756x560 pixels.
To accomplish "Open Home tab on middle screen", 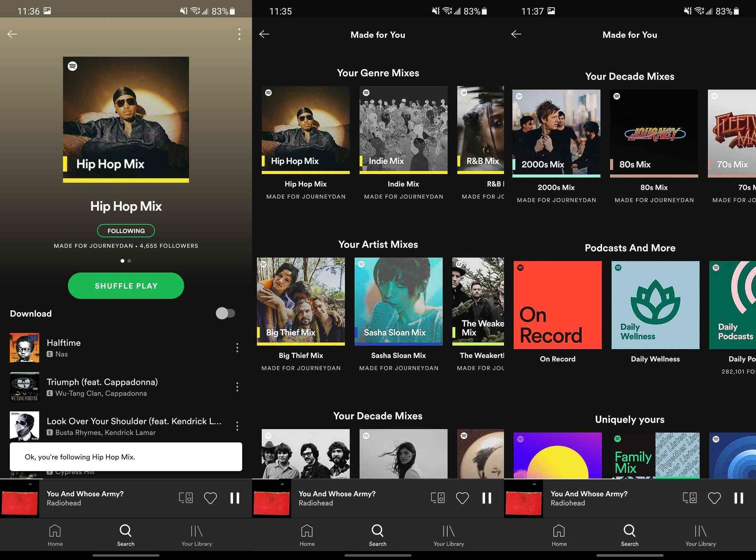I will pos(307,536).
